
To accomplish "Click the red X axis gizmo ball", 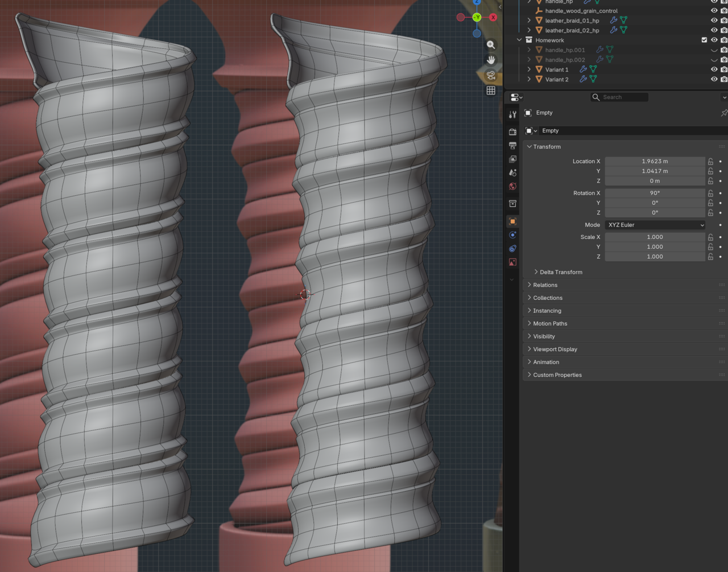I will pyautogui.click(x=493, y=18).
